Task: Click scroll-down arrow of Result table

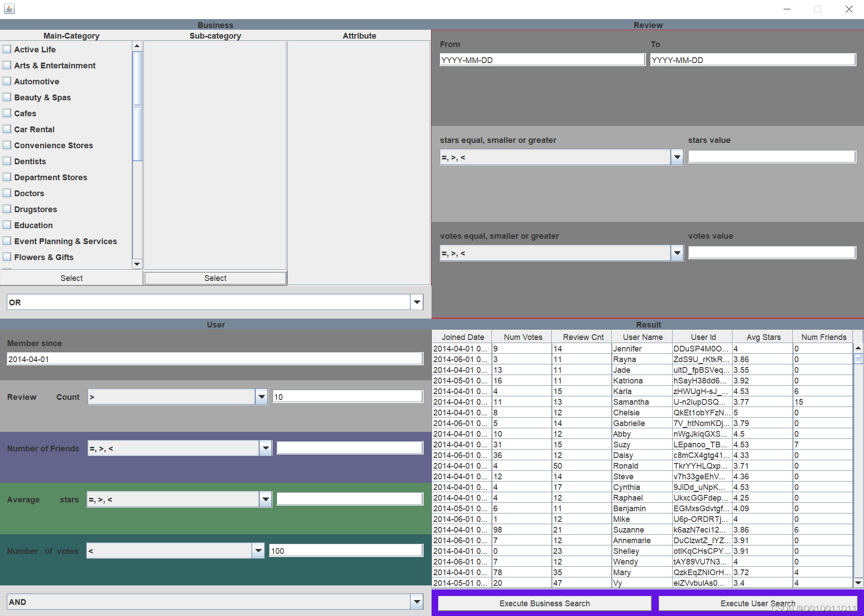Action: pos(858,582)
